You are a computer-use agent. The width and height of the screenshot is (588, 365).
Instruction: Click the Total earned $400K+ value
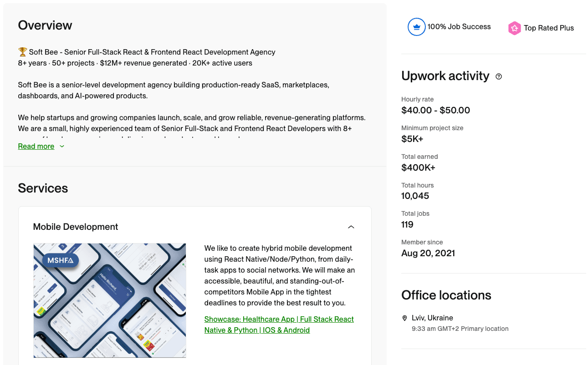(418, 167)
